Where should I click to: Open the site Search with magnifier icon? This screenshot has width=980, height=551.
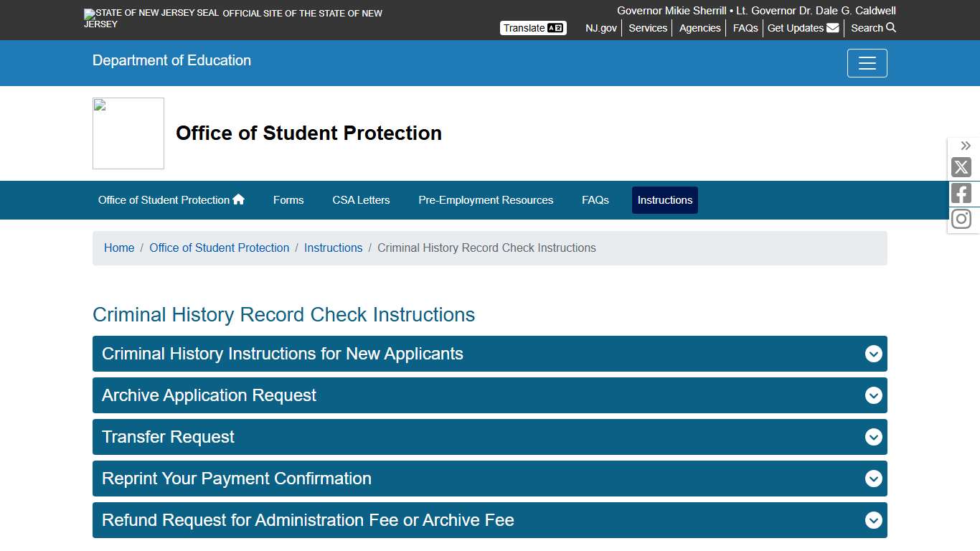[872, 28]
